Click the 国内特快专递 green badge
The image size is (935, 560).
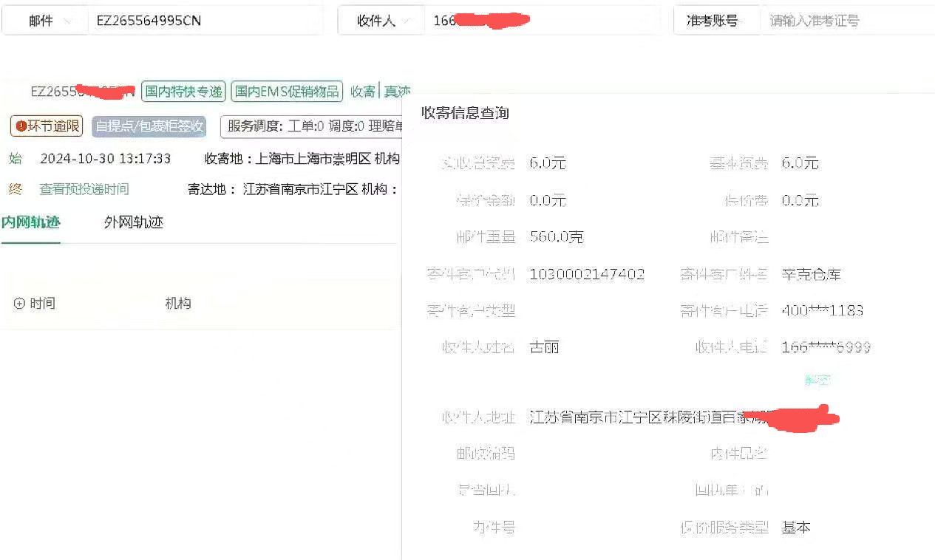click(x=183, y=91)
